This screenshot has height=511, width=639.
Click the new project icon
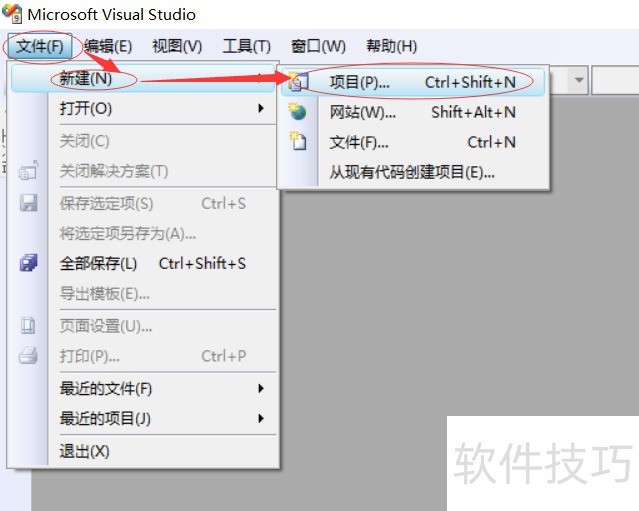pos(297,81)
